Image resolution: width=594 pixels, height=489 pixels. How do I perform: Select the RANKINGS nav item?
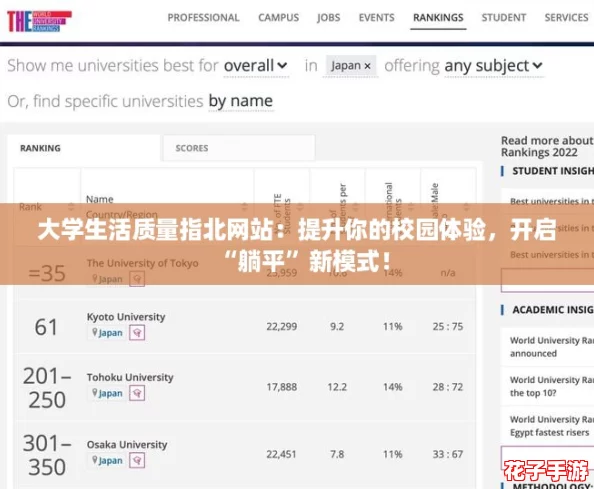[438, 17]
